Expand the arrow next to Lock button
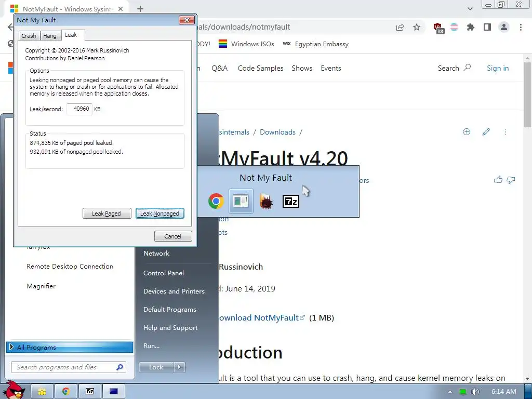The image size is (532, 399). [179, 367]
